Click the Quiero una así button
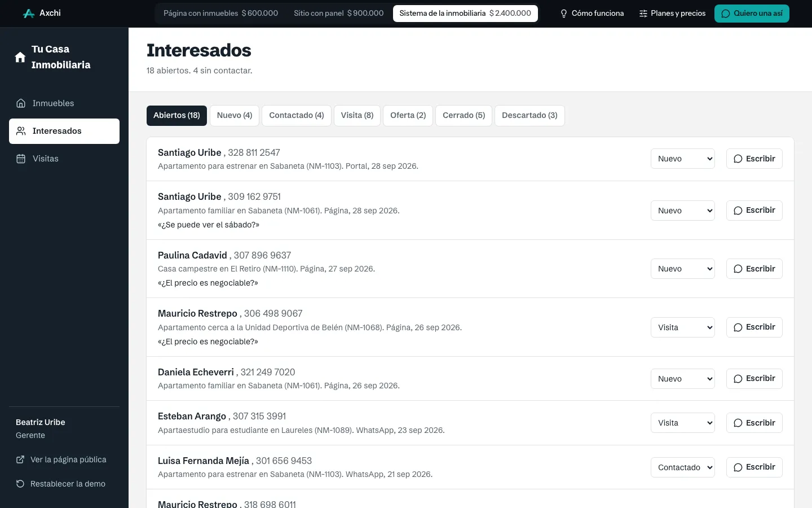 coord(752,14)
